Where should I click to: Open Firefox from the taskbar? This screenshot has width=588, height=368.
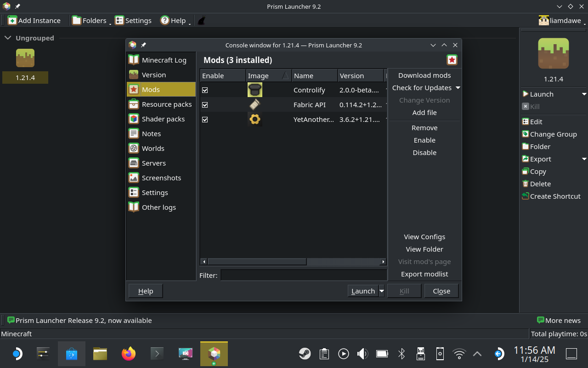tap(129, 353)
